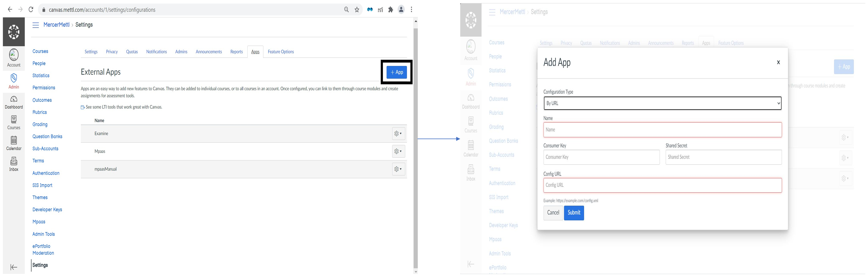Bookmark page with the star icon

pos(357,10)
